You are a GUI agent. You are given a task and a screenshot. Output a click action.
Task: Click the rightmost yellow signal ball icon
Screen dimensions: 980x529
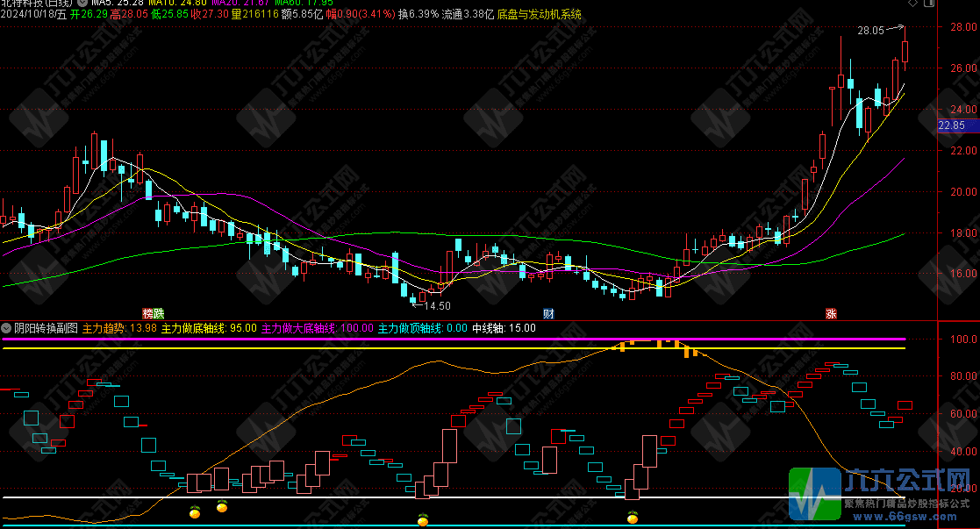pos(633,518)
